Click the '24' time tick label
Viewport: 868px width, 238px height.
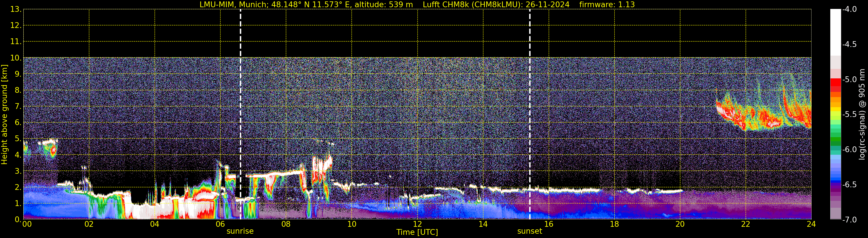[811, 224]
